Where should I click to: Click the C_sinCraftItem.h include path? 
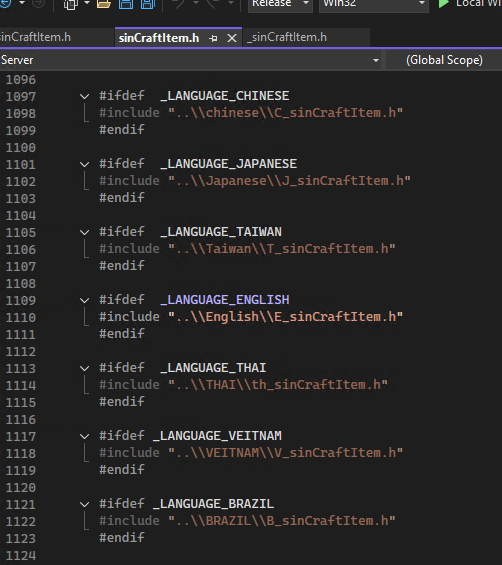coord(285,113)
